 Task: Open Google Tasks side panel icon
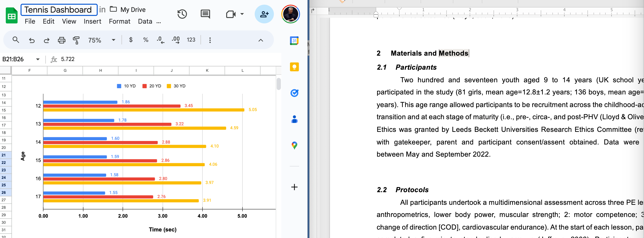click(x=294, y=93)
